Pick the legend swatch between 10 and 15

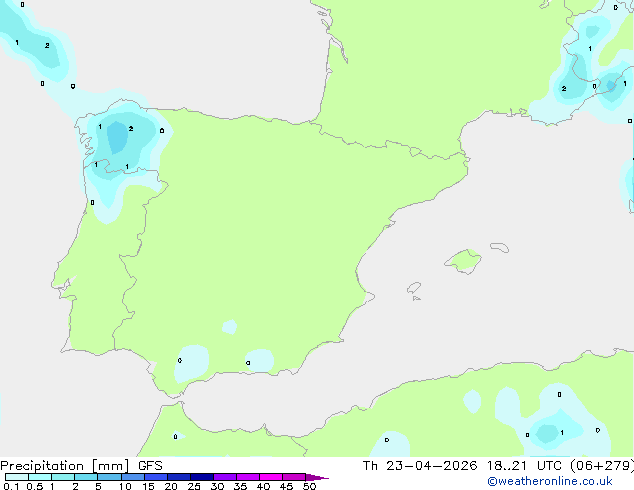tap(132, 477)
